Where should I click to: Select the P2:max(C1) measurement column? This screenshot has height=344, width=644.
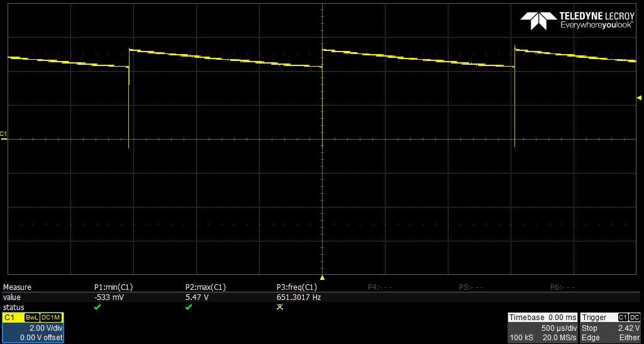[x=206, y=287]
